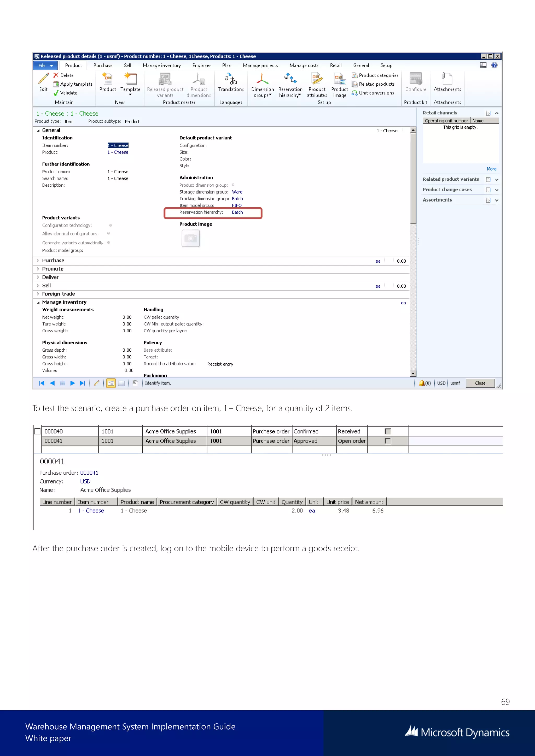Screen dimensions: 535x756
Task: Click the More link in Retail channels
Action: (x=492, y=169)
